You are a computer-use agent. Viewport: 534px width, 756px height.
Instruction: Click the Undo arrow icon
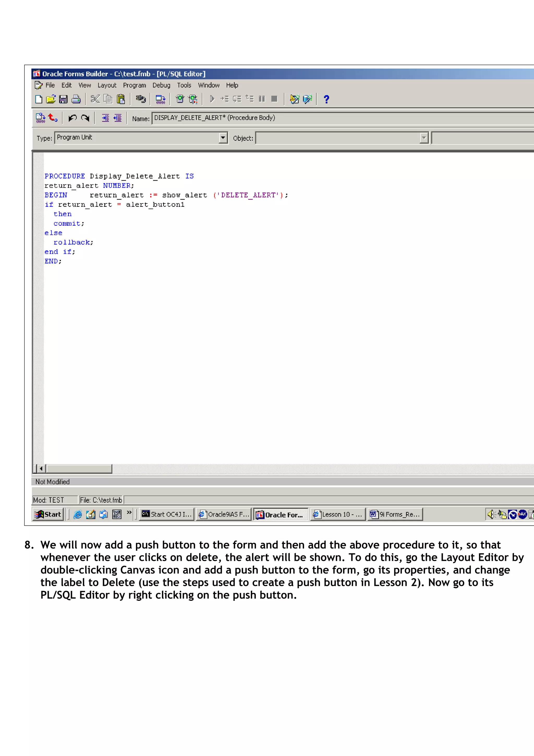click(x=72, y=118)
